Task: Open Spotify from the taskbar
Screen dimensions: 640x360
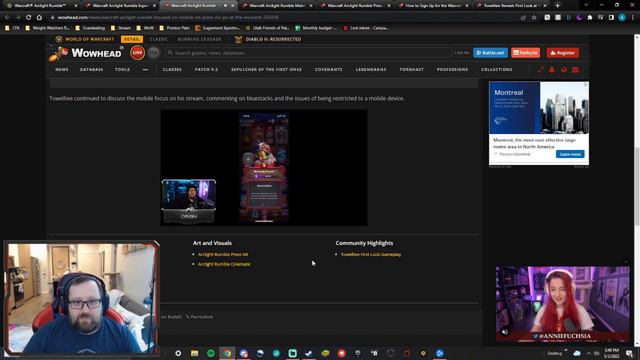Action: tap(211, 353)
